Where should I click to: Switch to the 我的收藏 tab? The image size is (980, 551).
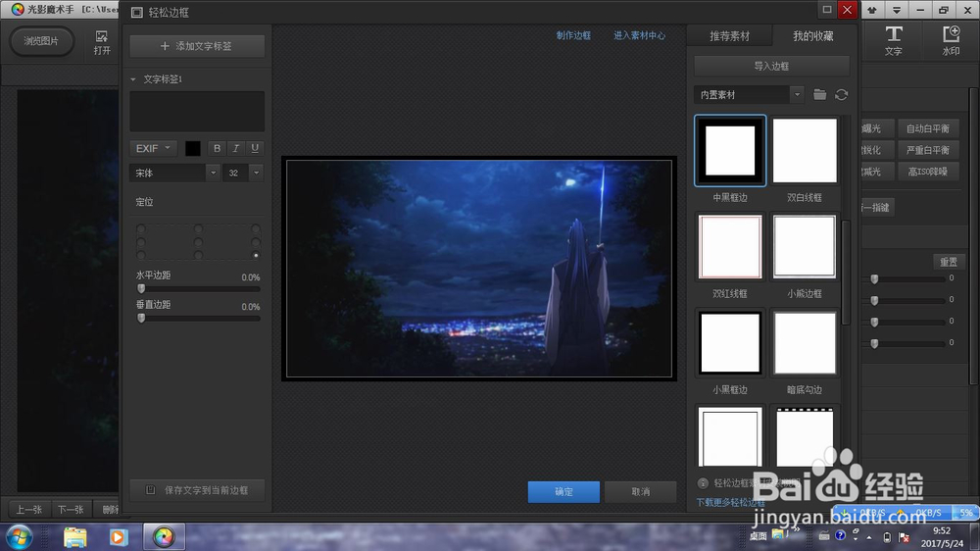click(x=813, y=36)
